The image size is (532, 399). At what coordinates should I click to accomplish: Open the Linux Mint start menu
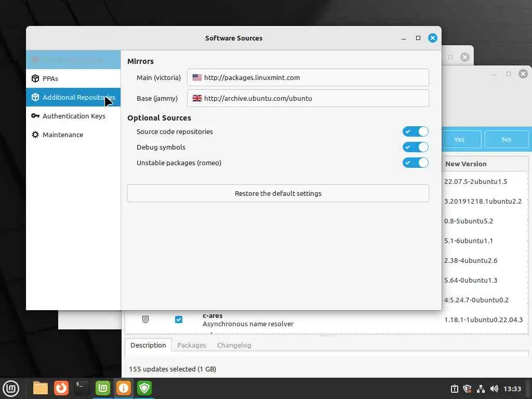11,388
